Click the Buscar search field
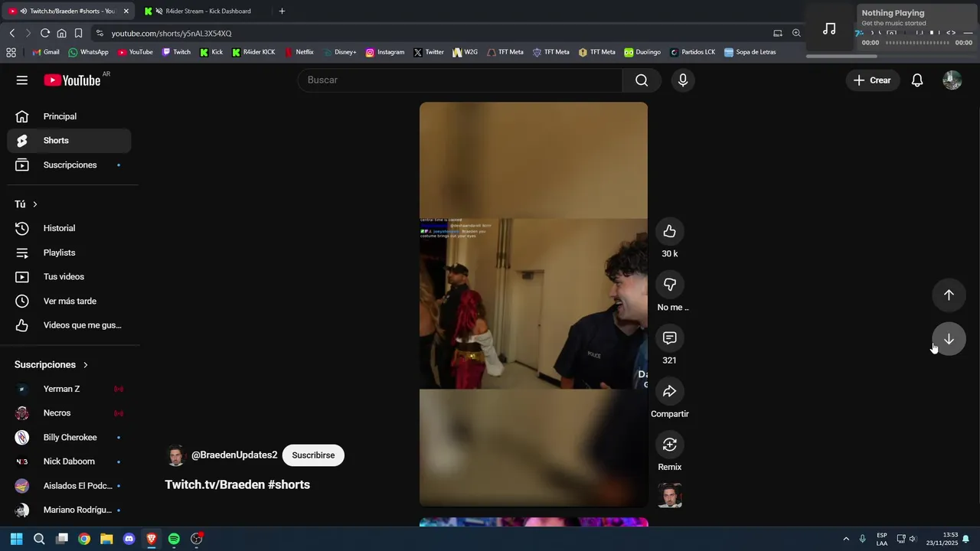 [460, 80]
